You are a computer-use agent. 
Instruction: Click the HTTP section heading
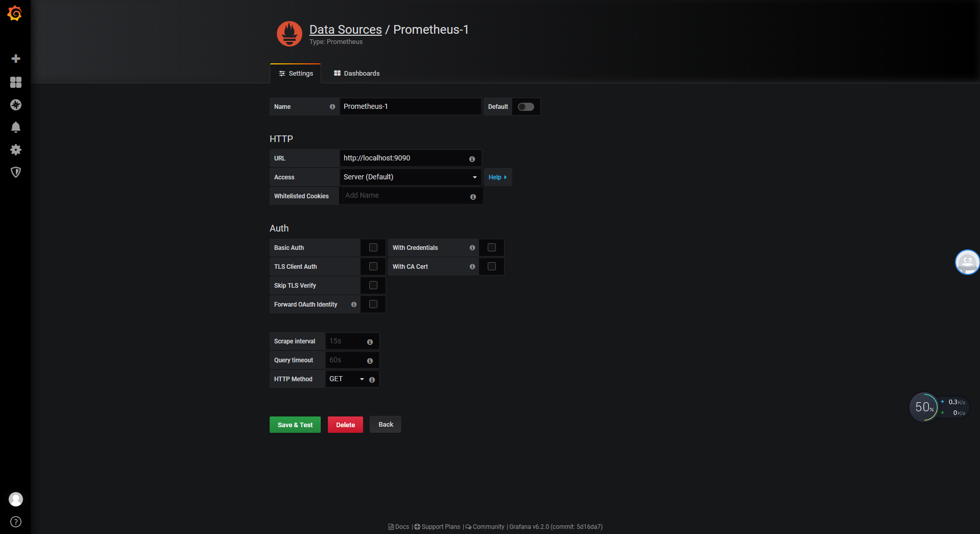pos(281,139)
